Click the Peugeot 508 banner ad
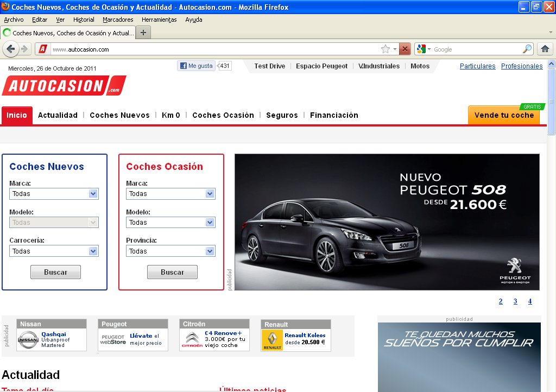 click(x=387, y=222)
